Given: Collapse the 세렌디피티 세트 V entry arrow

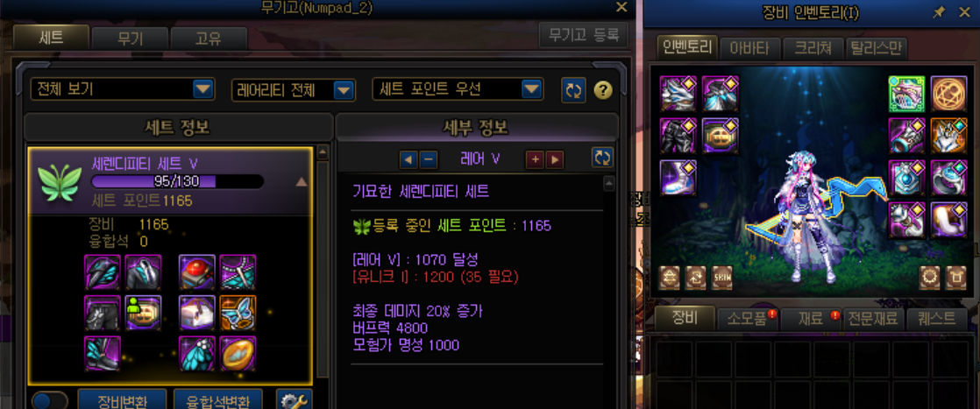Looking at the screenshot, I should [302, 181].
